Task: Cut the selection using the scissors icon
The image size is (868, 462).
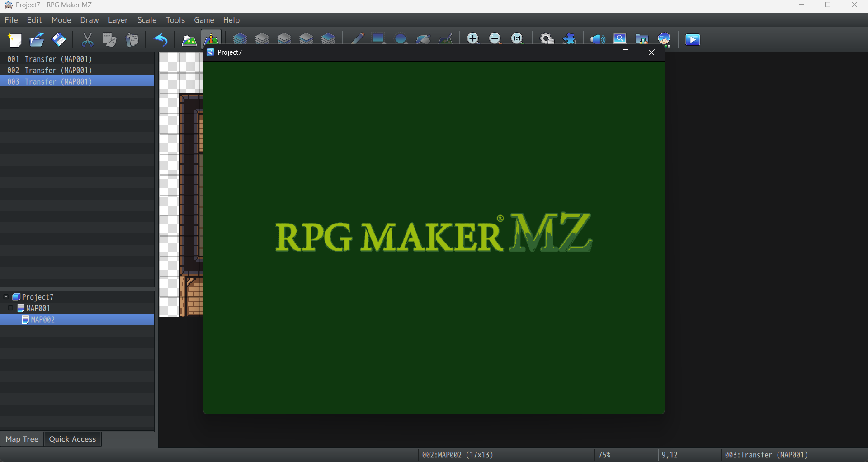Action: pos(87,40)
